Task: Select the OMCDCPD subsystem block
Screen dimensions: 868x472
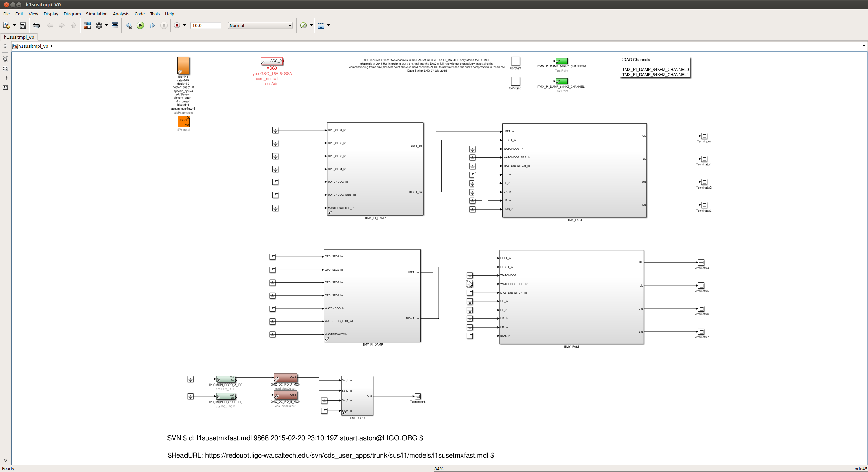Action: [x=357, y=395]
